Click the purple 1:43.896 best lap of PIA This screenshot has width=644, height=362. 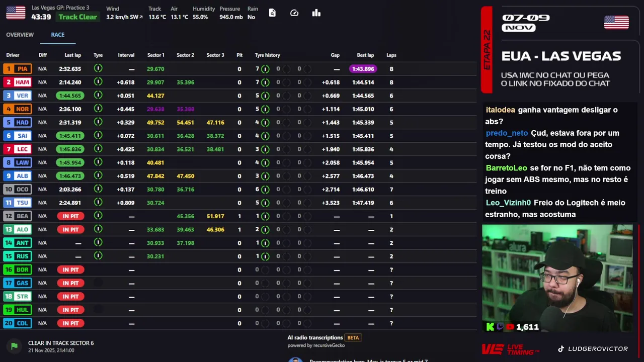click(363, 69)
